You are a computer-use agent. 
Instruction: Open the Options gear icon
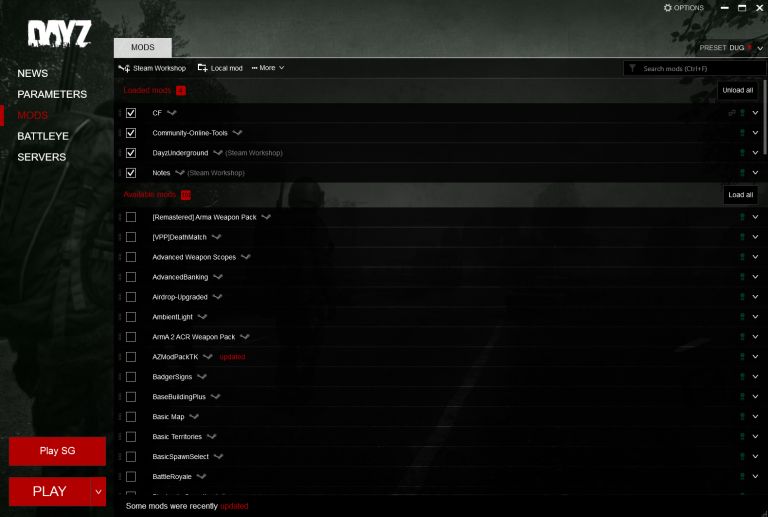[x=668, y=8]
